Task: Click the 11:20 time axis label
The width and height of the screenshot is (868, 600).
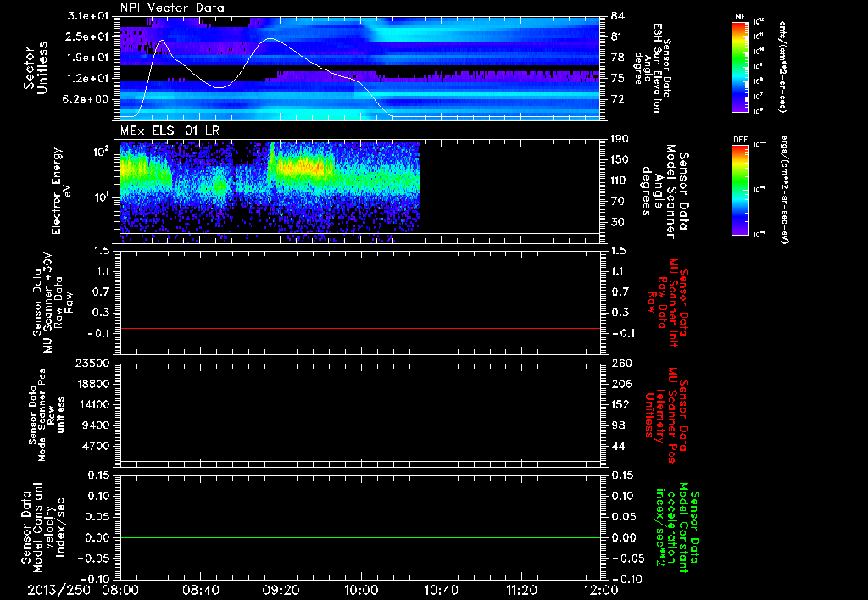Action: tap(521, 590)
